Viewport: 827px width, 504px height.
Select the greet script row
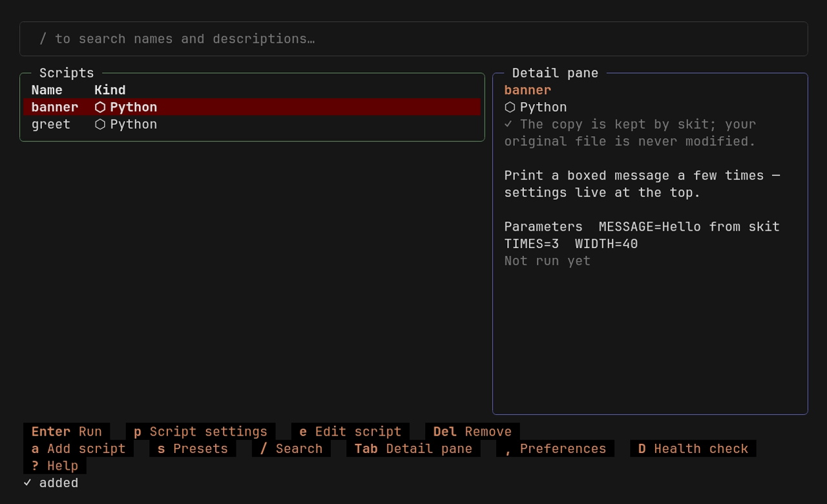point(252,124)
